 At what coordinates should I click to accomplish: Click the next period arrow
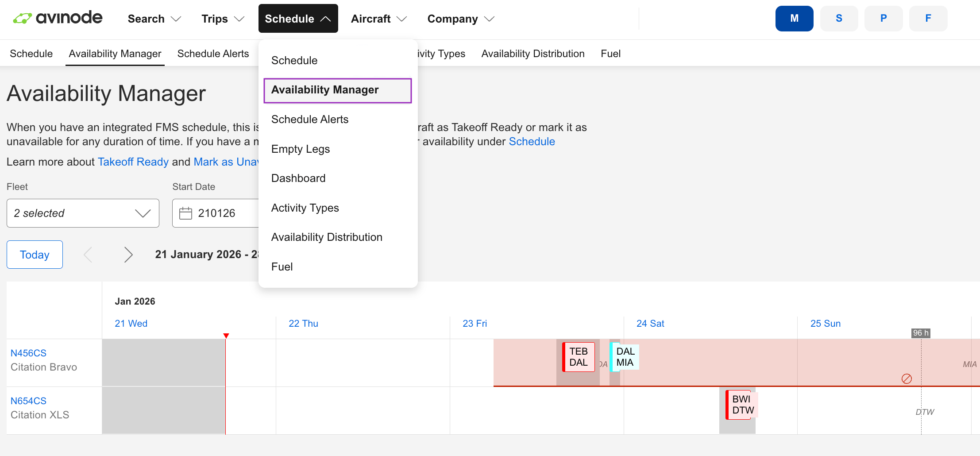click(x=128, y=255)
